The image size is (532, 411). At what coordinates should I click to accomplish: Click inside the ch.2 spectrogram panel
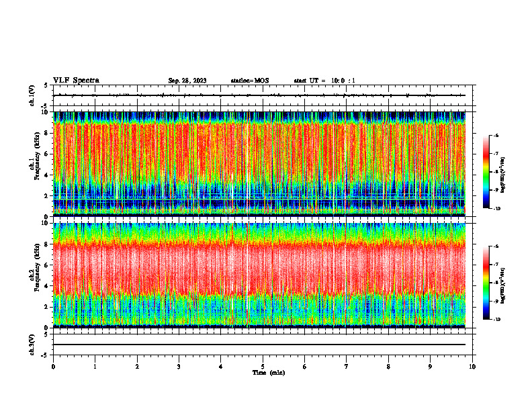[x=259, y=275]
